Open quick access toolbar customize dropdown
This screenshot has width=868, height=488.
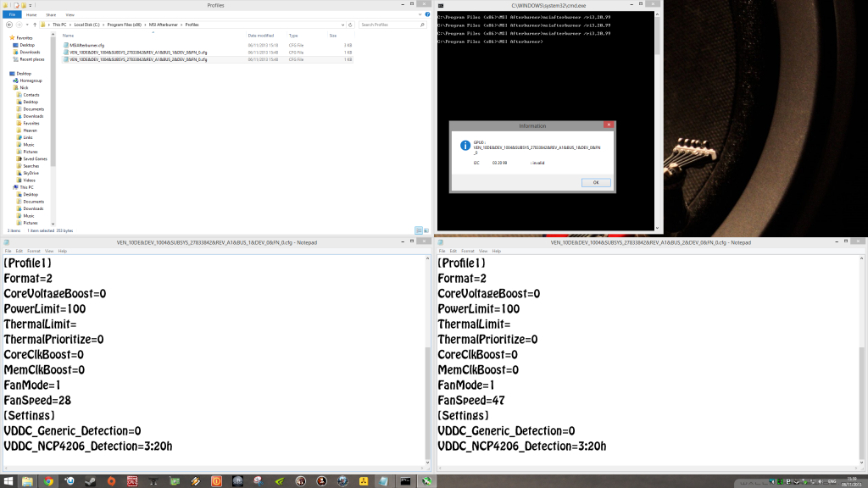coord(30,5)
